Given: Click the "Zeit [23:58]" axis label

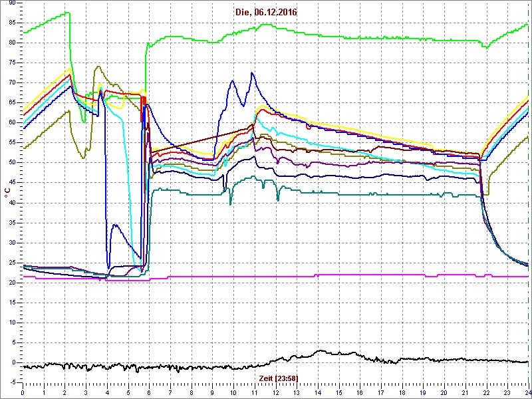Looking at the screenshot, I should [x=279, y=378].
